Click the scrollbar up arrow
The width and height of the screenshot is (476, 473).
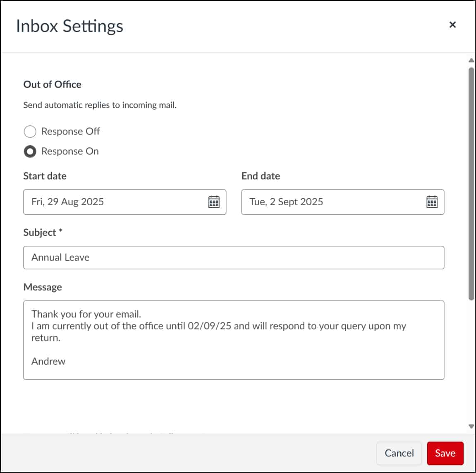(x=471, y=60)
